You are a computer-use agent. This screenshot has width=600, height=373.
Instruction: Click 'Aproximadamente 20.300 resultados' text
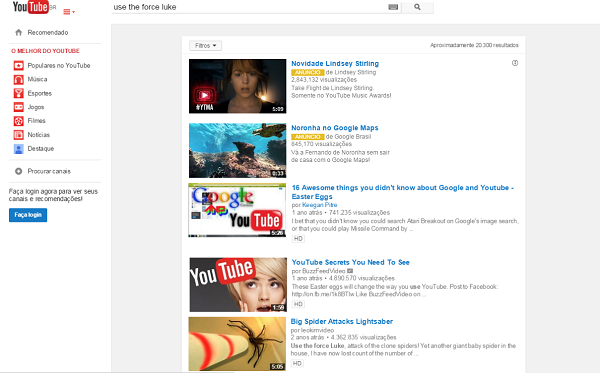click(474, 45)
